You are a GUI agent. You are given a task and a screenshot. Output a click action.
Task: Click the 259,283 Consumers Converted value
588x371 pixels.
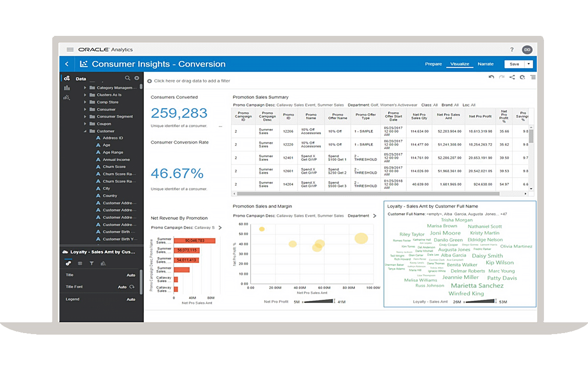click(179, 113)
